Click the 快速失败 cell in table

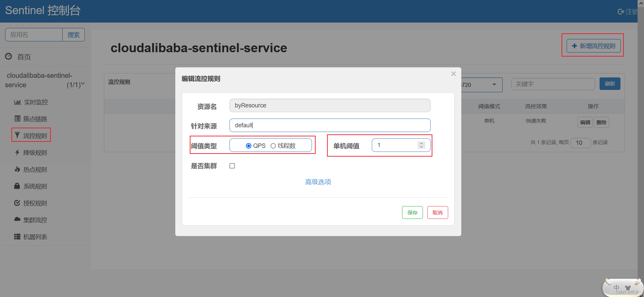[x=536, y=121]
